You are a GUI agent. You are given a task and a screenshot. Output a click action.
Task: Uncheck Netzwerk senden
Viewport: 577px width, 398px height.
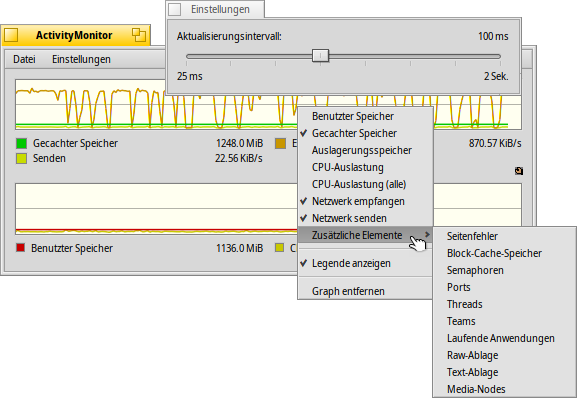click(x=365, y=218)
